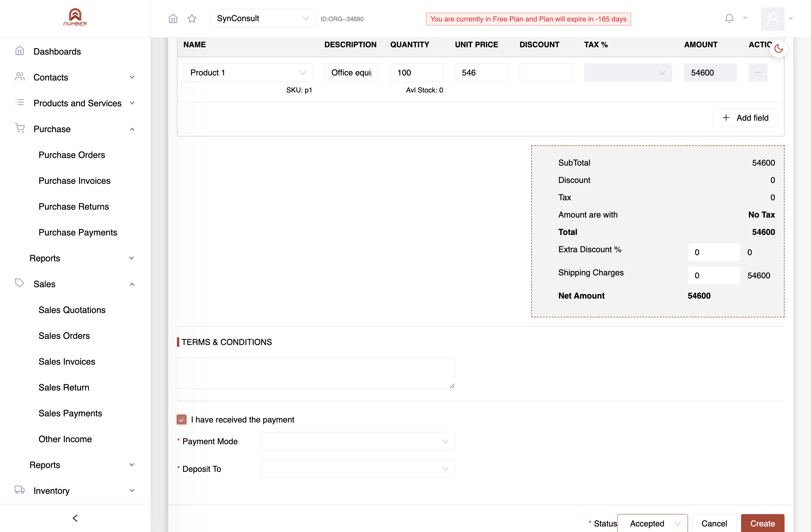Screen dimensions: 811x532
Task: Open the Product 1 name dropdown
Action: 248,73
